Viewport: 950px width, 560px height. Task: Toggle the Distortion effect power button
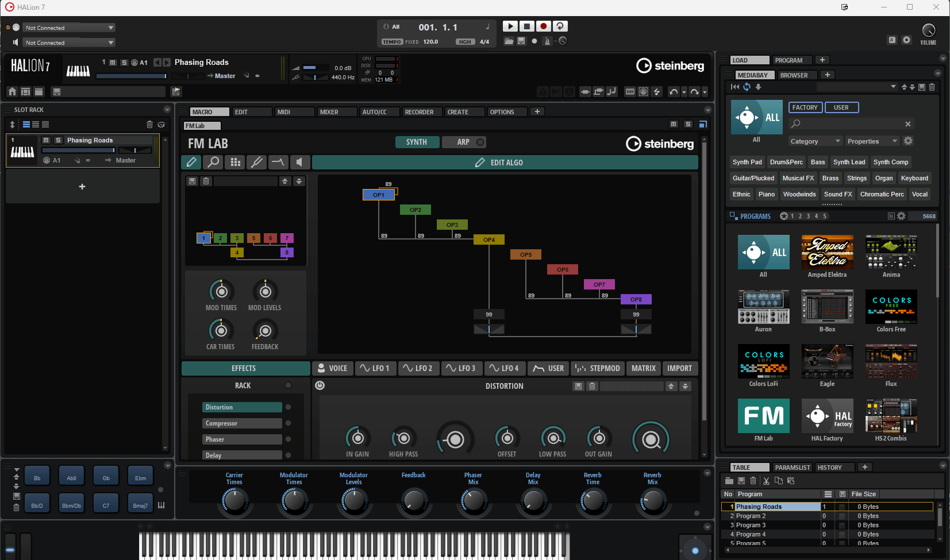320,386
